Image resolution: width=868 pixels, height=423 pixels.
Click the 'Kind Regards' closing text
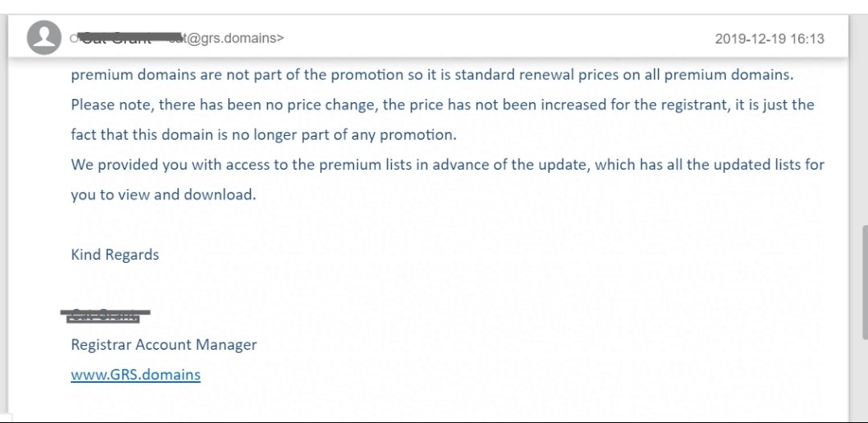pos(114,255)
